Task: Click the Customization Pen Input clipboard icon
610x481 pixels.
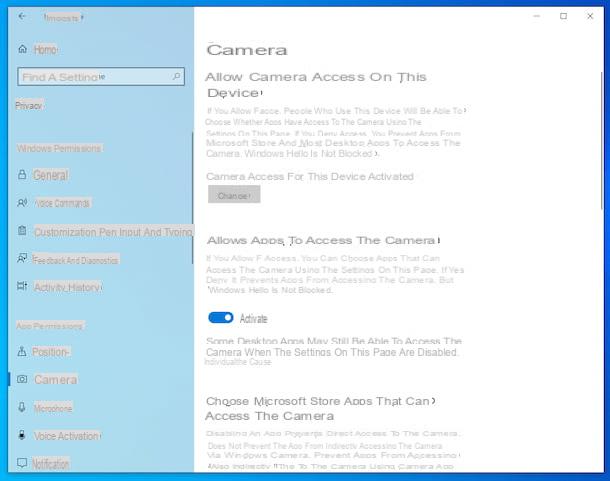Action: coord(22,231)
